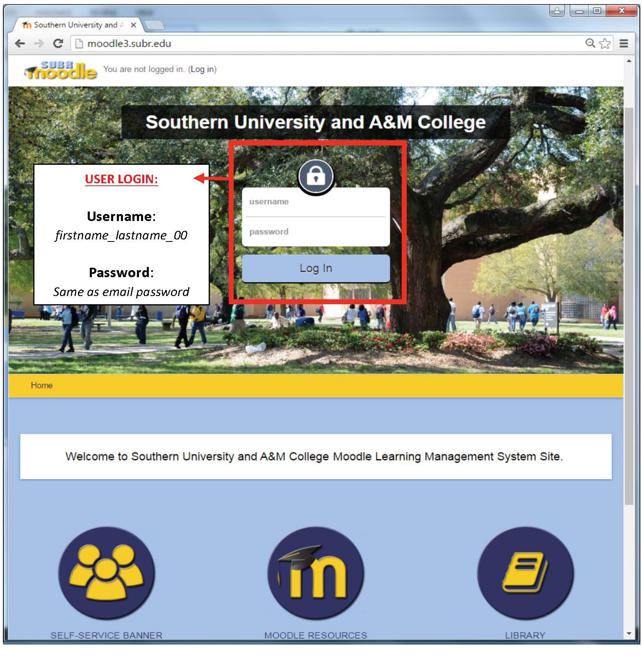Click the scrollbar up arrow
Image resolution: width=642 pixels, height=672 pixels.
click(629, 61)
